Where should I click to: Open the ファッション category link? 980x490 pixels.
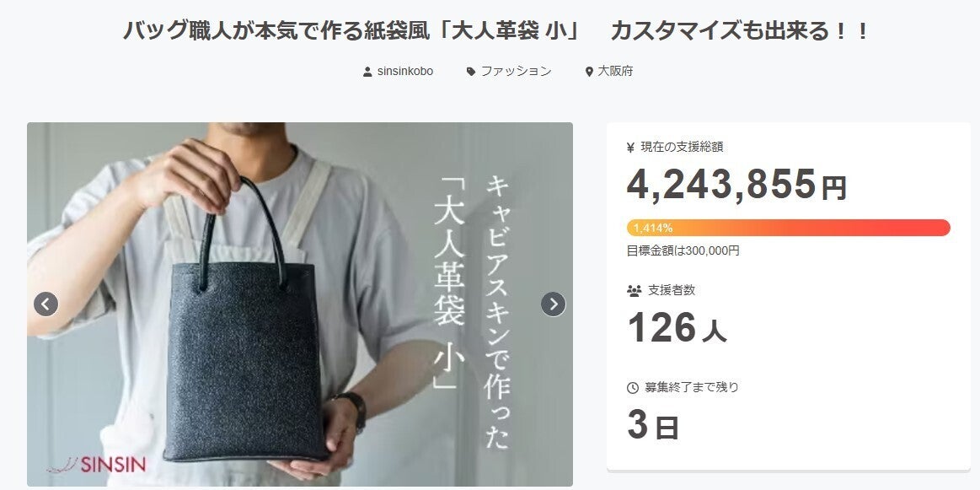(517, 72)
